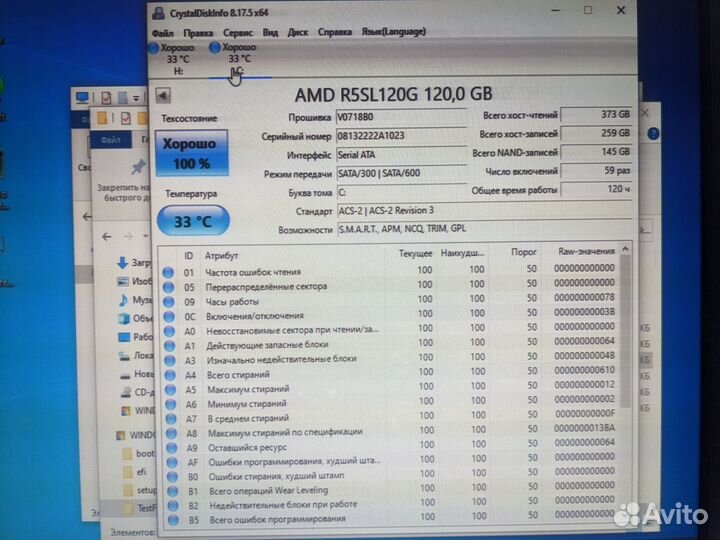Click the Порог column header
The width and height of the screenshot is (720, 540).
click(x=523, y=252)
